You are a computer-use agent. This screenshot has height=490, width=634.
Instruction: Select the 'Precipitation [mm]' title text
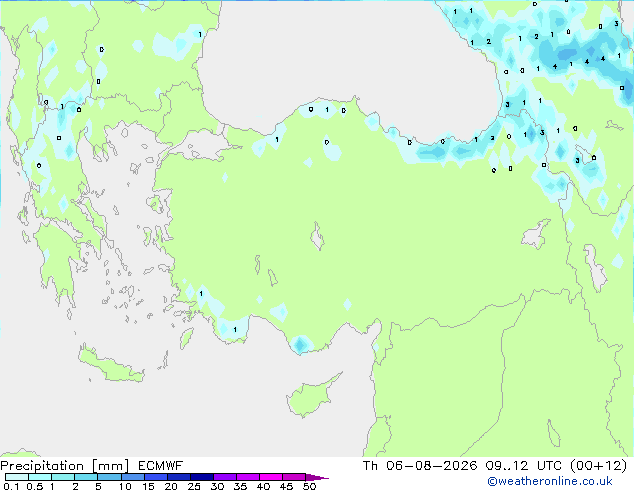pos(65,466)
